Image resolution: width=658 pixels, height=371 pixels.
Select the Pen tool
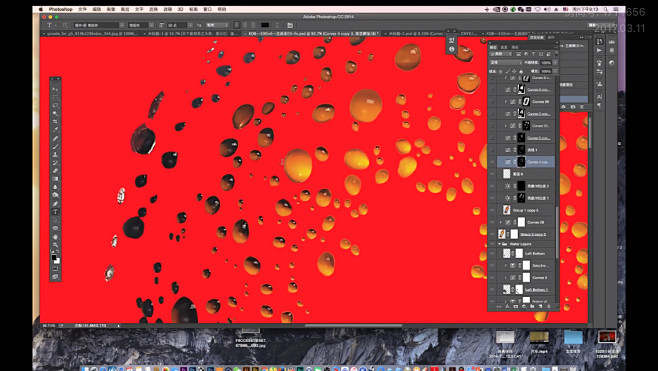[55, 204]
